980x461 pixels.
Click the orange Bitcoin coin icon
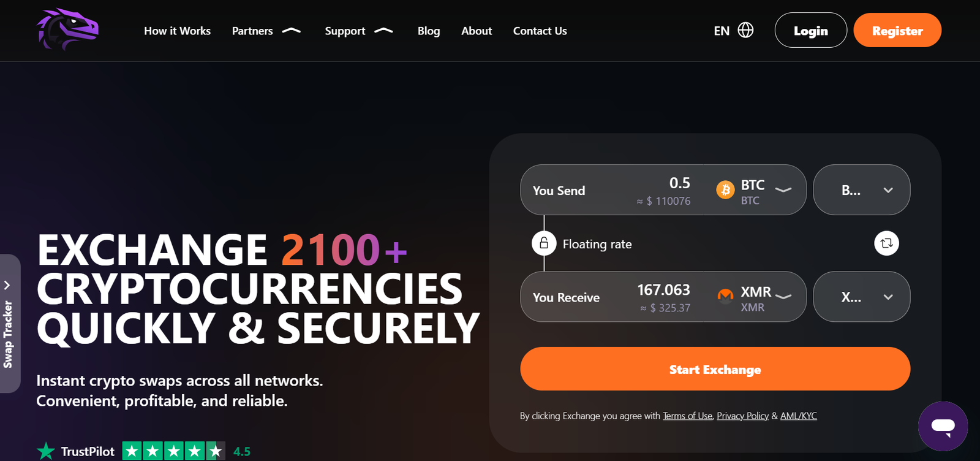(725, 190)
